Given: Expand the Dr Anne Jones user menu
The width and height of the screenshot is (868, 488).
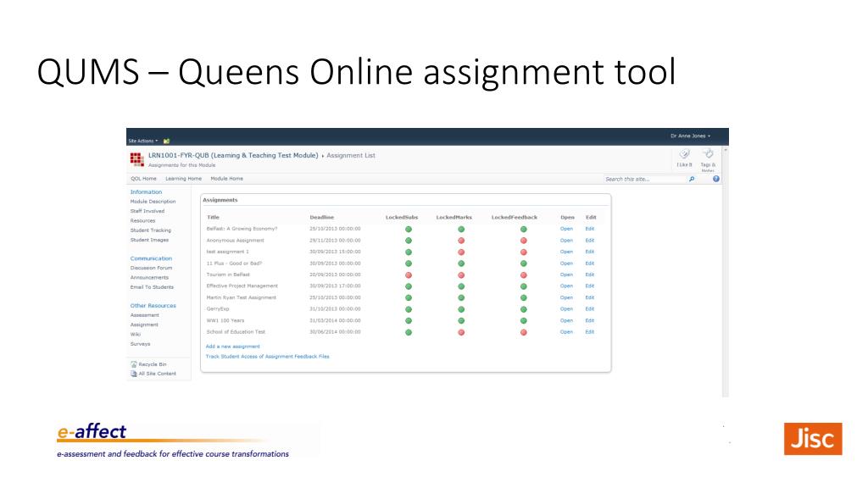Looking at the screenshot, I should click(690, 136).
